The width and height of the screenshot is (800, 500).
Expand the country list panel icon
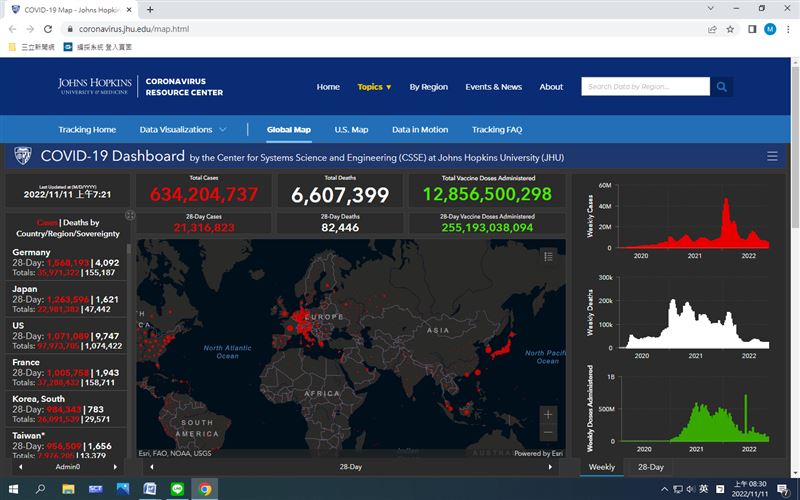tap(130, 215)
